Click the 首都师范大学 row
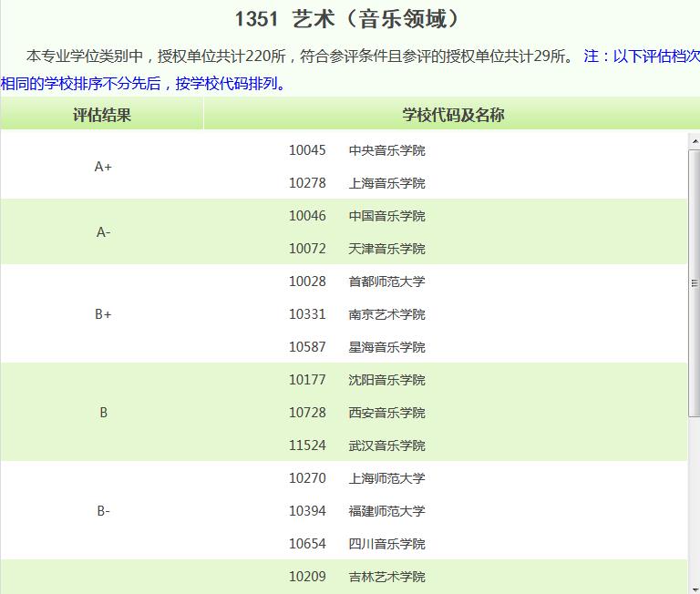Image resolution: width=700 pixels, height=594 pixels. coord(386,282)
